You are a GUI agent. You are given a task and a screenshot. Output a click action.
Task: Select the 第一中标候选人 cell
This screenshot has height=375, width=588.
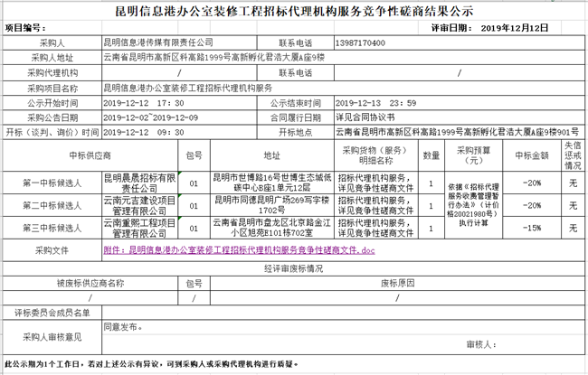click(x=52, y=183)
